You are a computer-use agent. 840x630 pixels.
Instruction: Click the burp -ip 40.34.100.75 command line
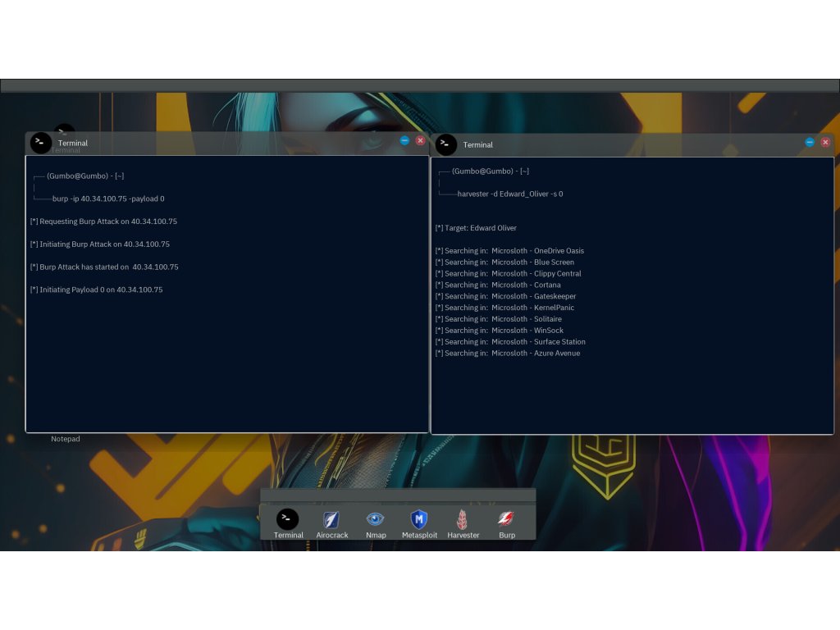[x=108, y=199]
